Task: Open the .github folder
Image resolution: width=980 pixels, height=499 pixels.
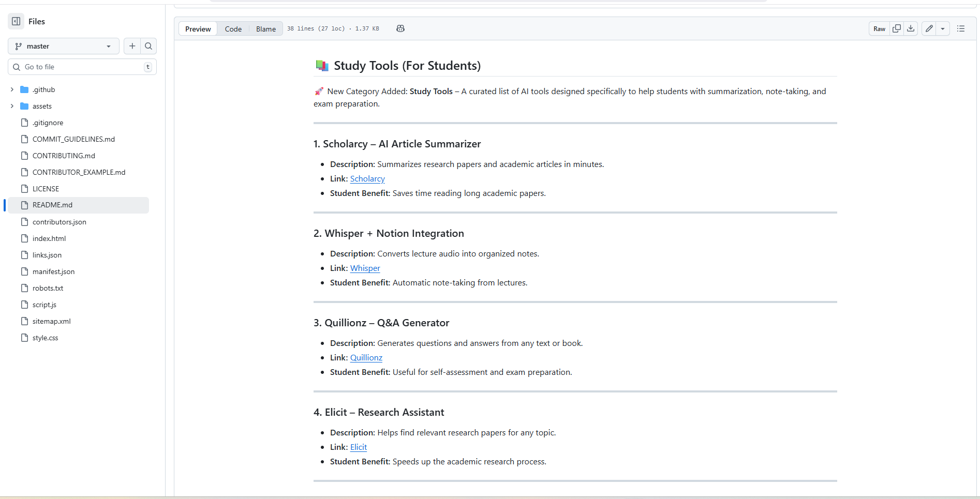Action: 43,89
